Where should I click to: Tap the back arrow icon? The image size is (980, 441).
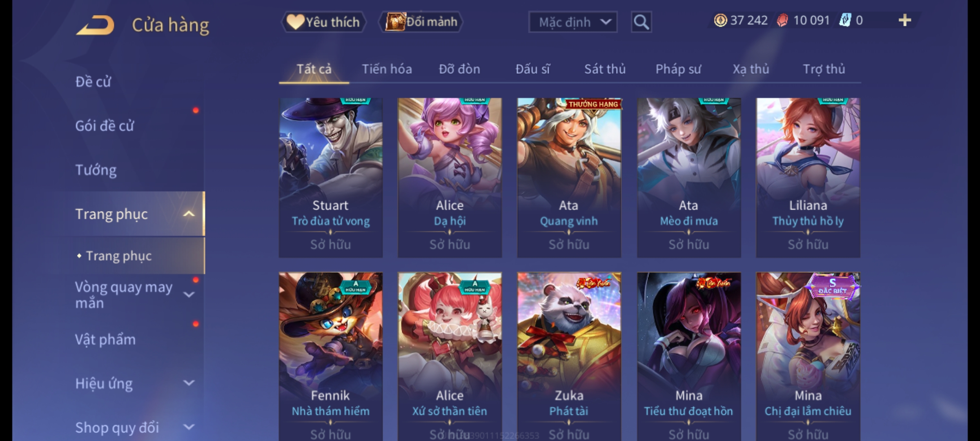click(x=95, y=25)
